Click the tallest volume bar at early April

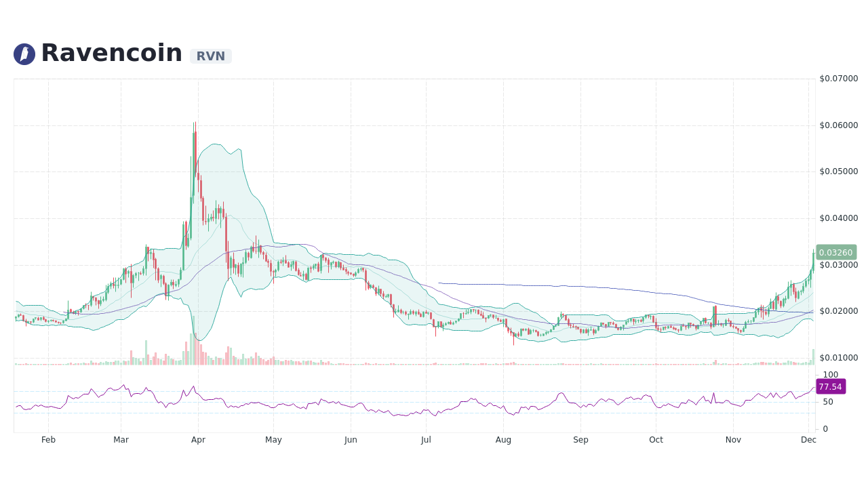193,340
